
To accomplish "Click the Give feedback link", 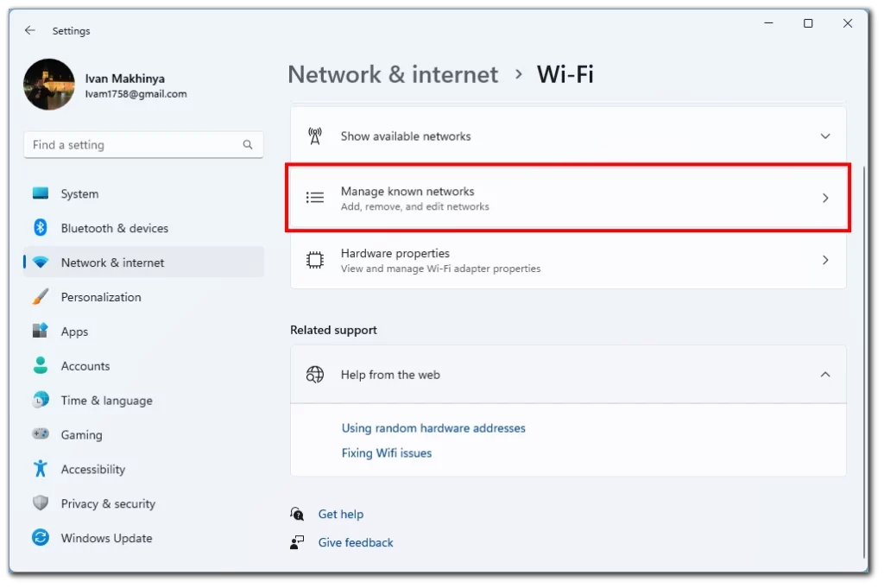I will [x=356, y=542].
